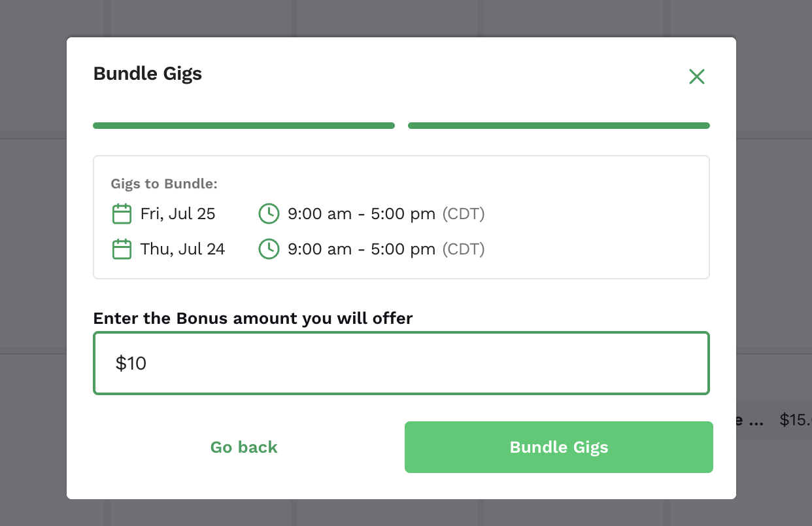
Task: Click the Fri, Jul 25 date text
Action: point(178,214)
